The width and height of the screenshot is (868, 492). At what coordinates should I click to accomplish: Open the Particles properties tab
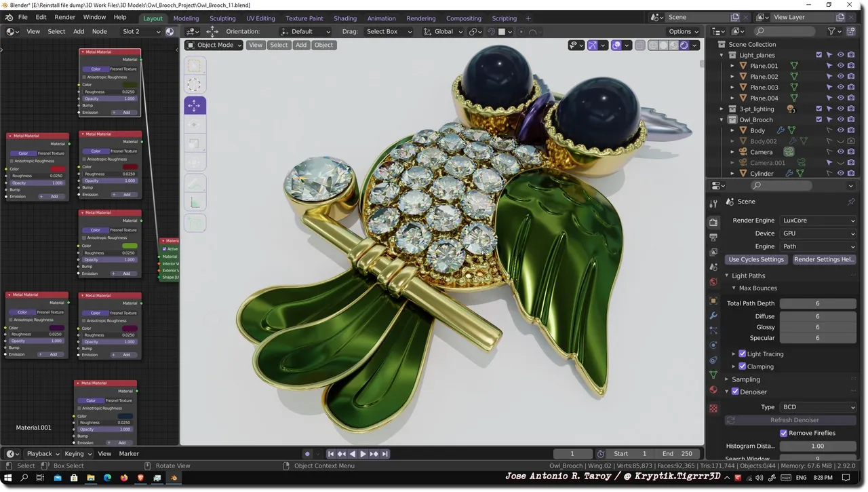713,330
